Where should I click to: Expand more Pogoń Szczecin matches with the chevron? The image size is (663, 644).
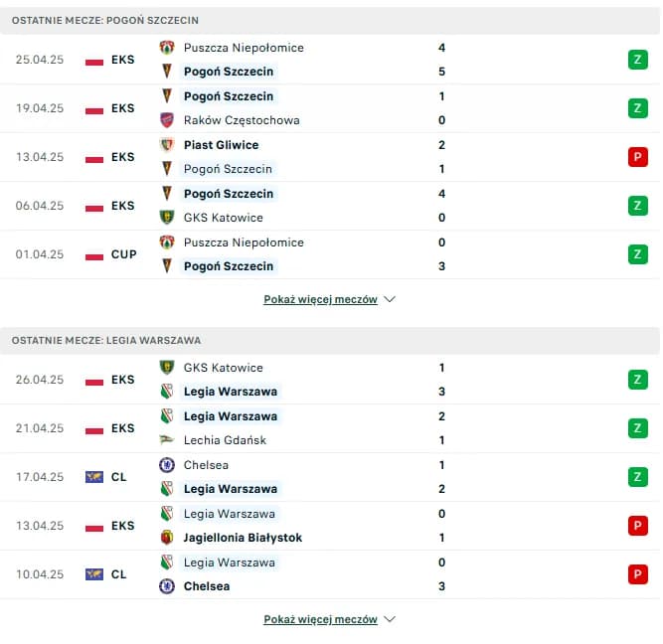pos(390,299)
